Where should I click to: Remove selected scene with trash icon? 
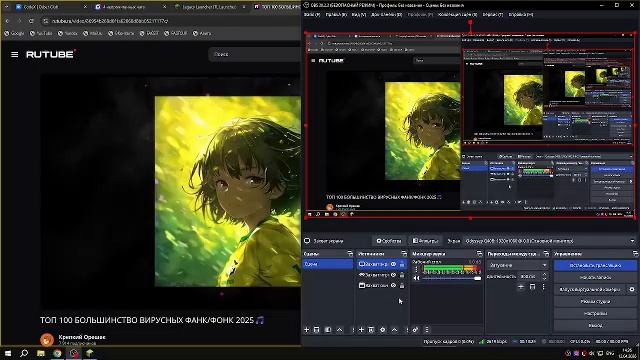[x=317, y=329]
